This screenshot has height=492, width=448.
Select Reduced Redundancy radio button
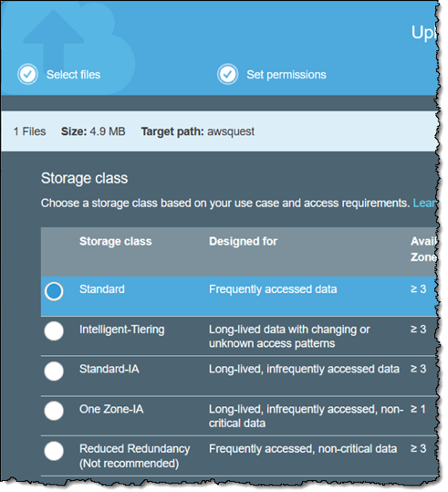tap(54, 451)
